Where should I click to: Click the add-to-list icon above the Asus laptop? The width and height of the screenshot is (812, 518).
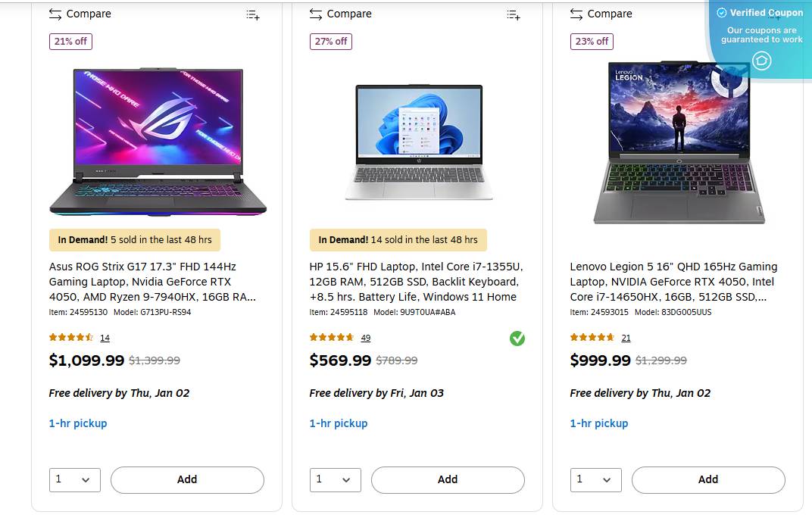click(252, 14)
